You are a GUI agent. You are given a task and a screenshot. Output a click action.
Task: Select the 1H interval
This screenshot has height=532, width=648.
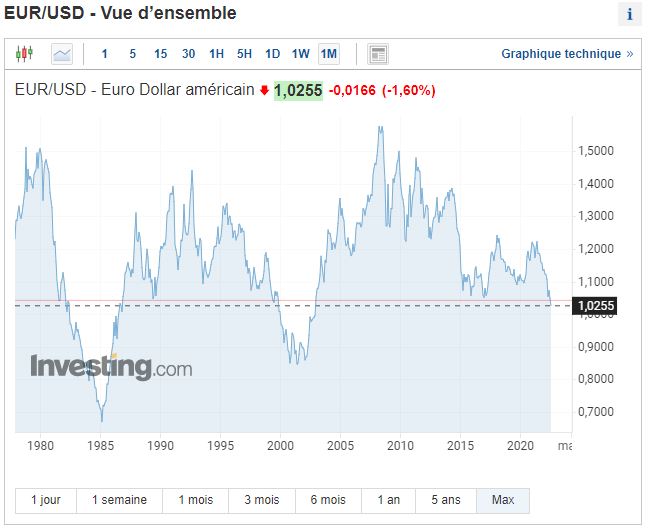(x=217, y=53)
